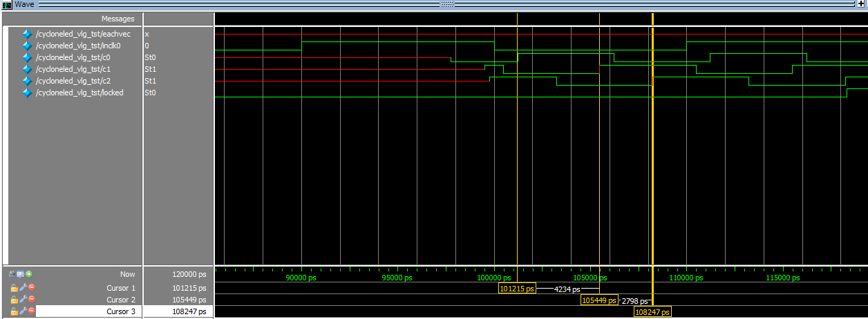
Task: Click the 2798 ps delta measurement label
Action: click(635, 301)
